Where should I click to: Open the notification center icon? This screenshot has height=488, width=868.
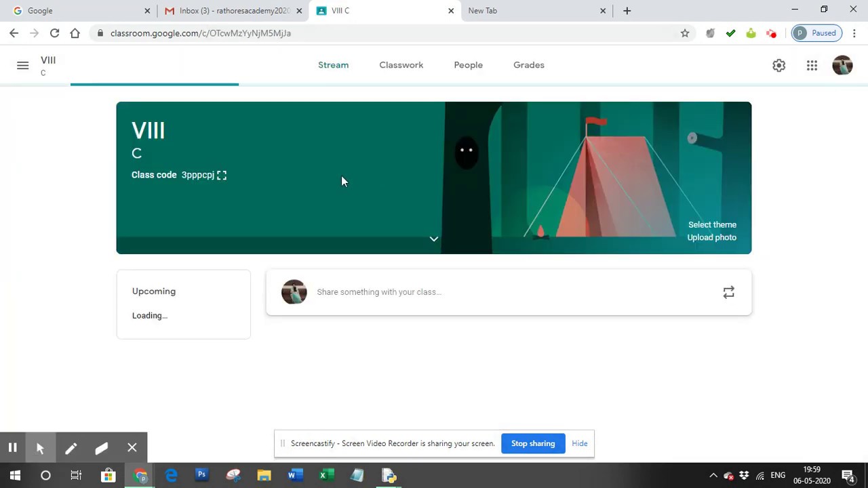[848, 476]
